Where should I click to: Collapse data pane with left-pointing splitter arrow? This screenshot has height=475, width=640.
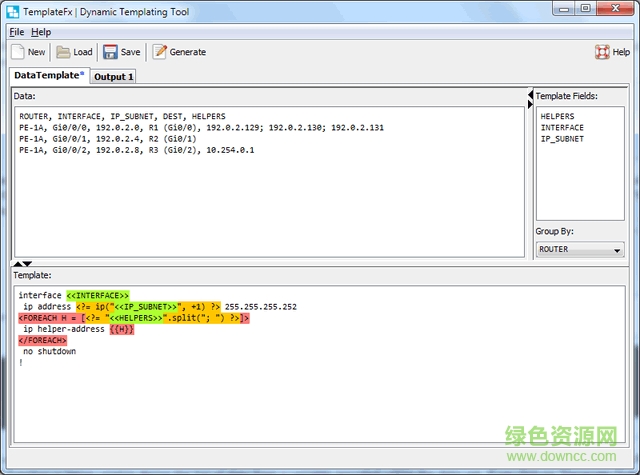click(x=530, y=95)
